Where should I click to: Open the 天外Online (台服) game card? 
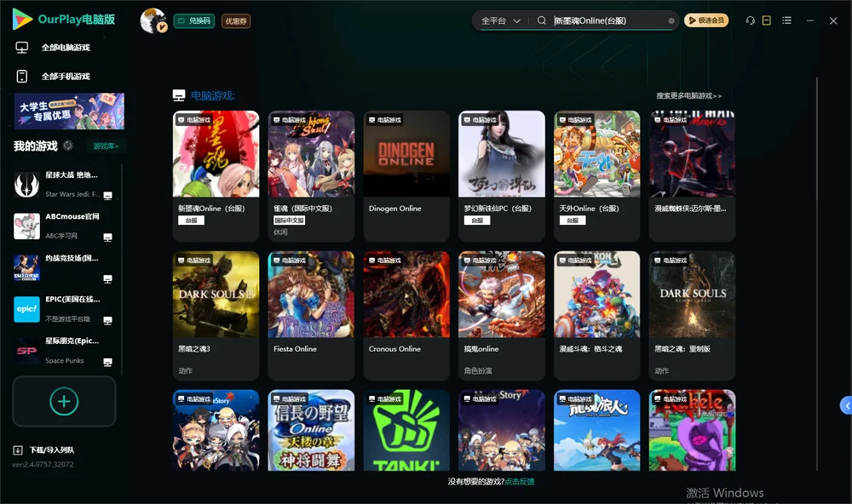tap(596, 176)
